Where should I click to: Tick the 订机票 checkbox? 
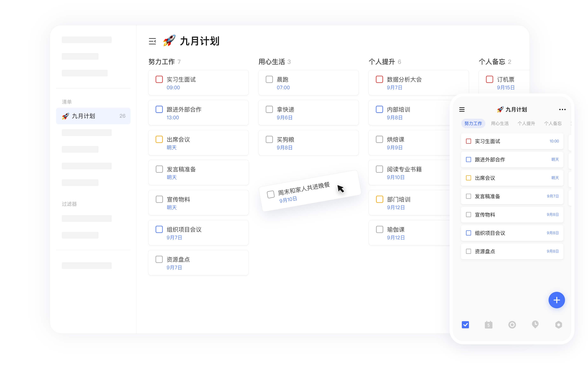(490, 79)
